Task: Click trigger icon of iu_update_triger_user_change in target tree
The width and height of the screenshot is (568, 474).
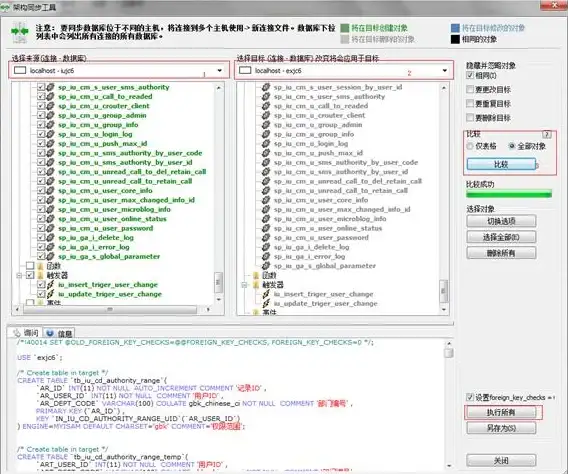Action: click(266, 303)
